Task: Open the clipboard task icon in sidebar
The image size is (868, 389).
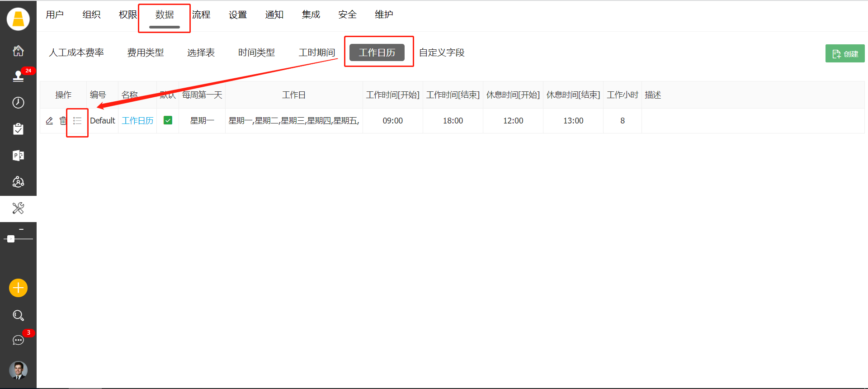Action: point(18,129)
